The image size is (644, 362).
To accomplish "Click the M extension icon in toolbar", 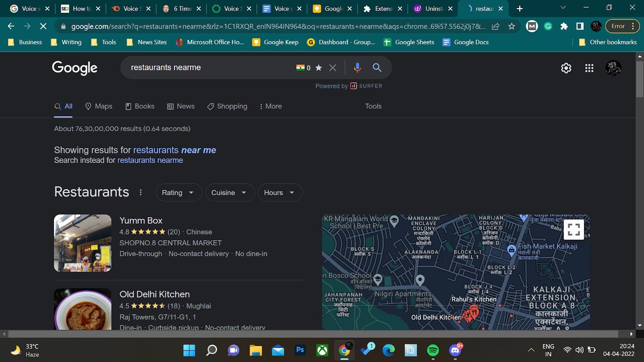I will click(532, 26).
